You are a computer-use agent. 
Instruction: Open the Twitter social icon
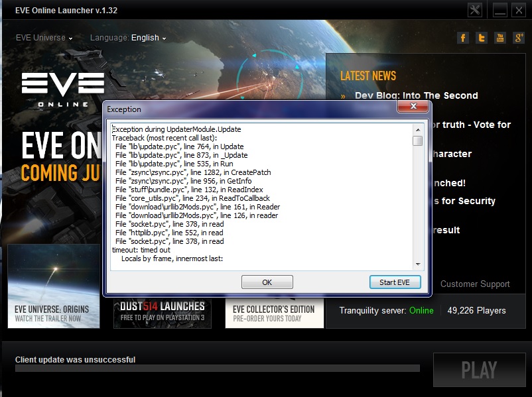[x=482, y=38]
